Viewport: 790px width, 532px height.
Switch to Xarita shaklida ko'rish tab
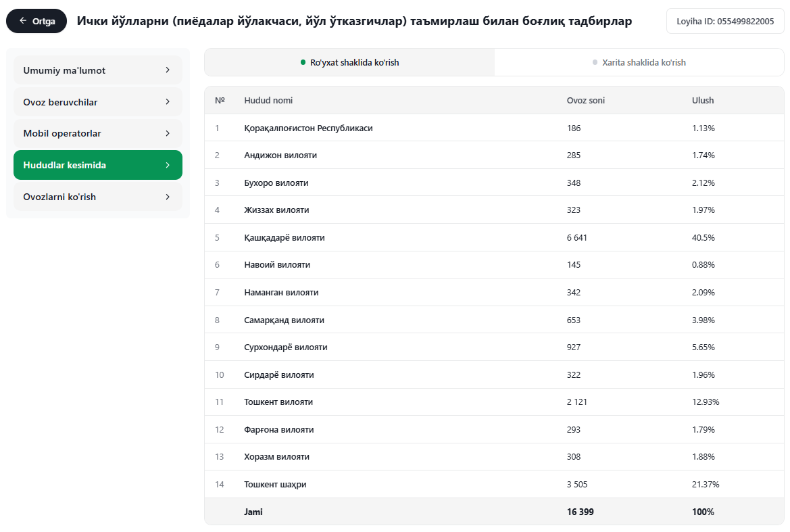[639, 62]
